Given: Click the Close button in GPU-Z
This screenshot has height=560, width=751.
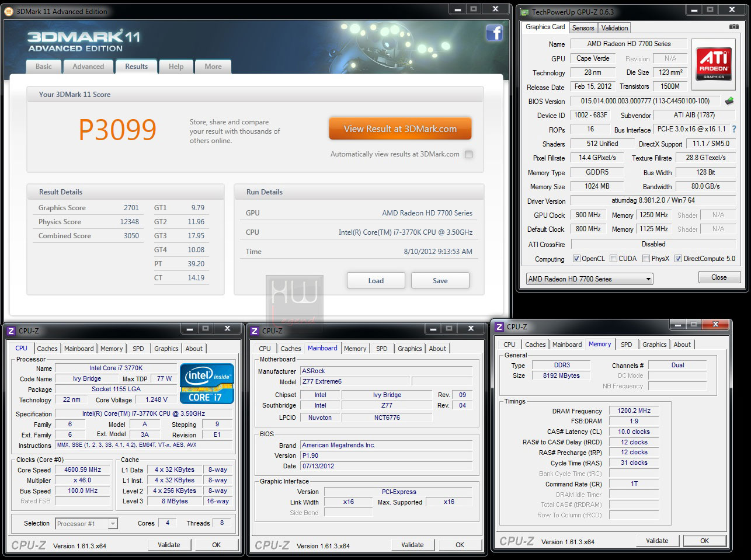Looking at the screenshot, I should pos(719,277).
